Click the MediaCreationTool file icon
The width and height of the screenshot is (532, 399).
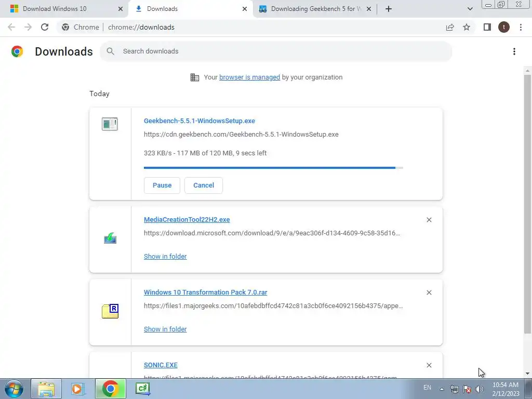[x=110, y=238]
